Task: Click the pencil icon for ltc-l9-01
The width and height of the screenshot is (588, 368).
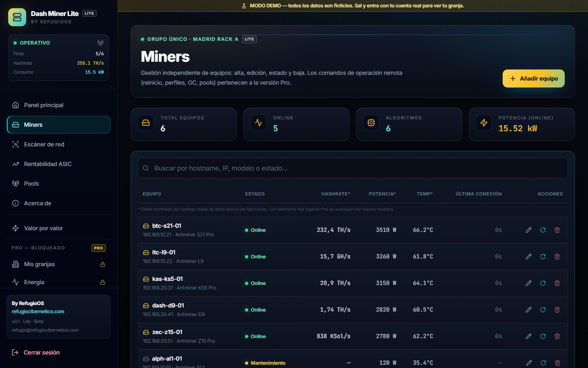Action: [528, 257]
